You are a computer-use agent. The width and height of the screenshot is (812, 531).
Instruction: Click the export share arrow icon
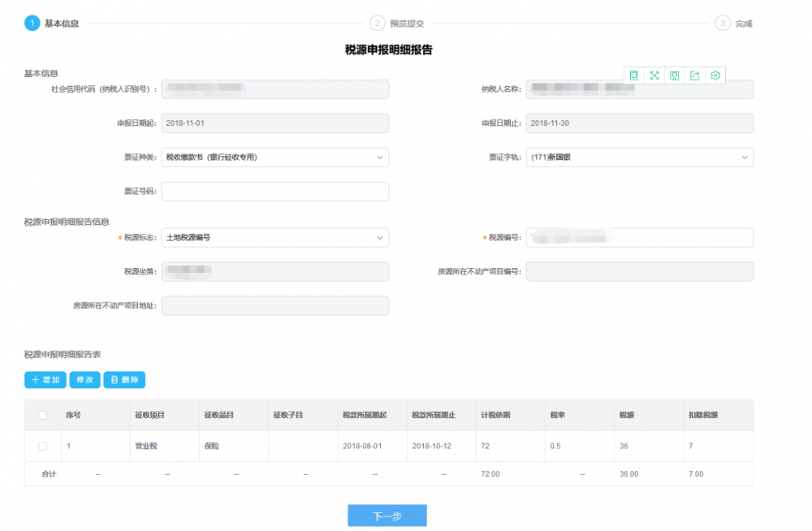tap(695, 76)
